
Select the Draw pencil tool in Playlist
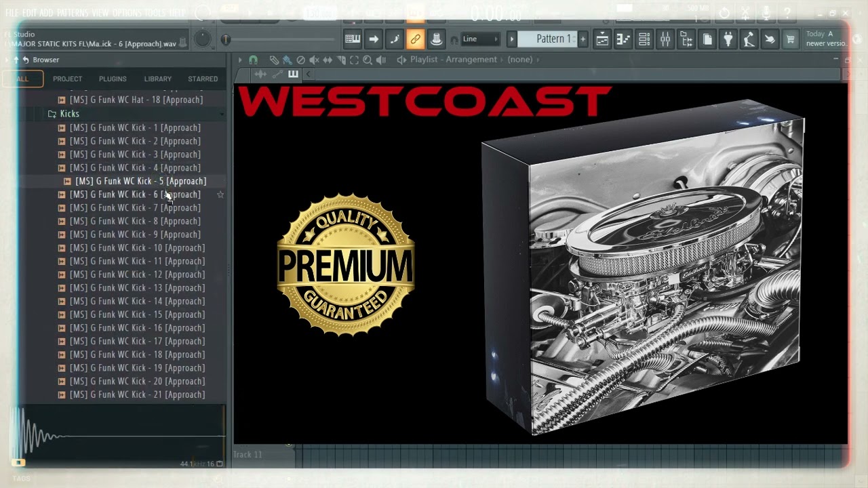(x=274, y=60)
